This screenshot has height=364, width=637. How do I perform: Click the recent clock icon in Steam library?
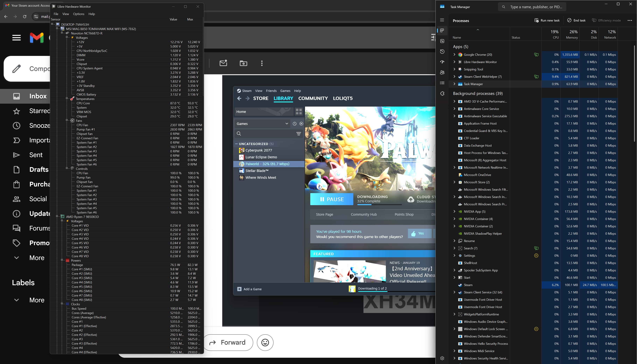click(295, 124)
